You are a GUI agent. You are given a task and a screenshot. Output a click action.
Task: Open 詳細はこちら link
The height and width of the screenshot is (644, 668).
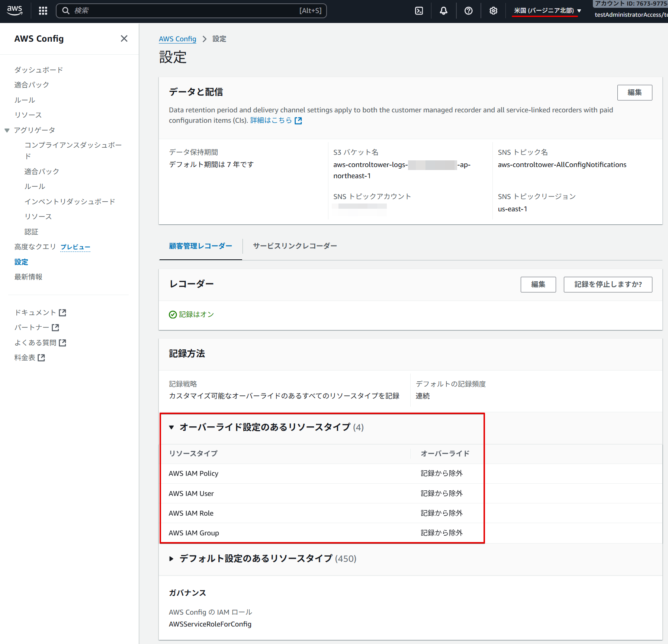pos(271,121)
